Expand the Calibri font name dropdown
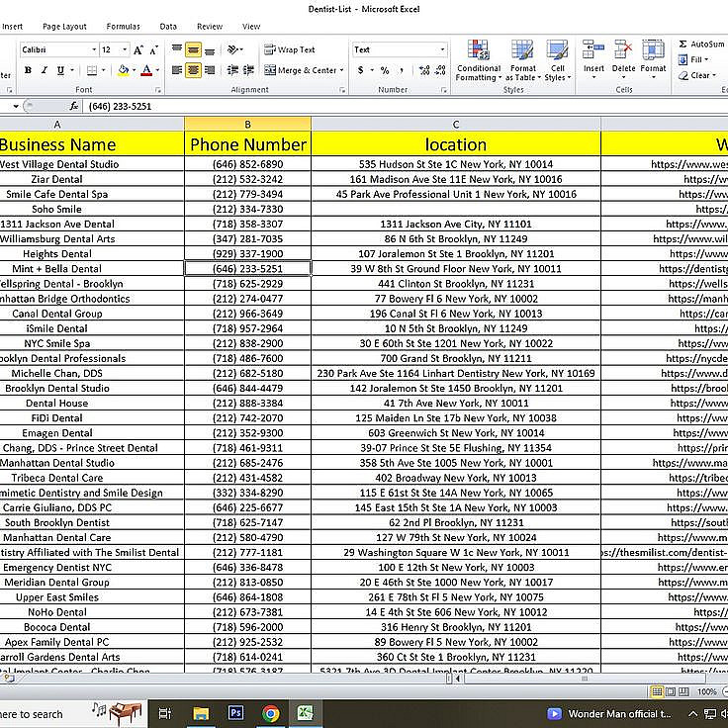The image size is (728, 728). coord(94,49)
